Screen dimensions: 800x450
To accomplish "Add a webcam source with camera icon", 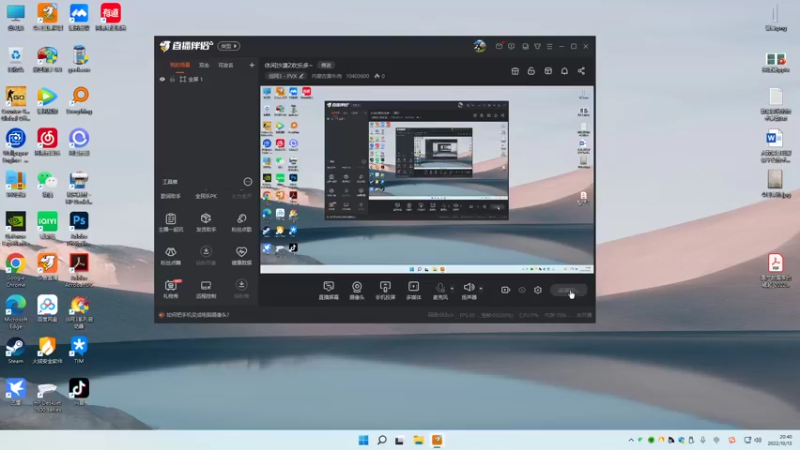I will (x=357, y=290).
